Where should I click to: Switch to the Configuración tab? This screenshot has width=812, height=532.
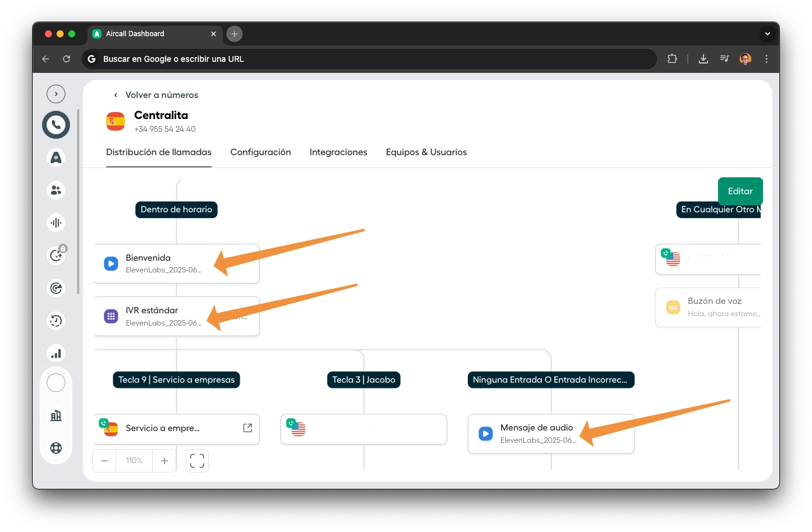point(260,152)
